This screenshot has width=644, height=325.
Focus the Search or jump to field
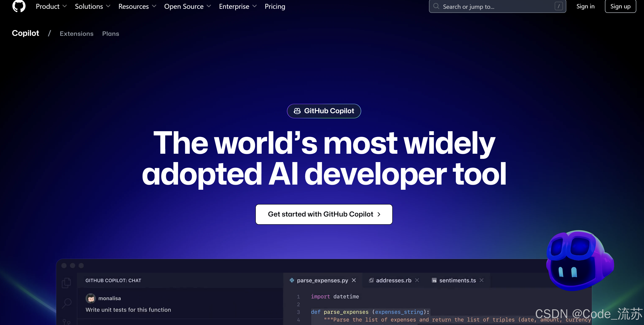coord(497,6)
